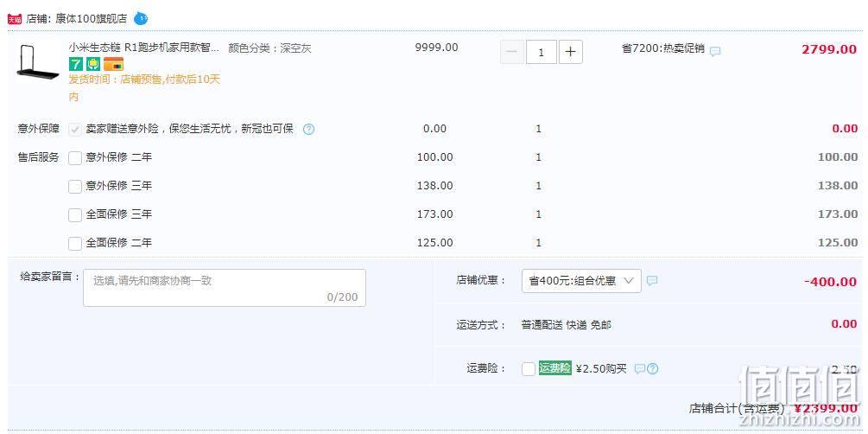Click the -400.00 discount amount
The width and height of the screenshot is (868, 434).
[830, 282]
